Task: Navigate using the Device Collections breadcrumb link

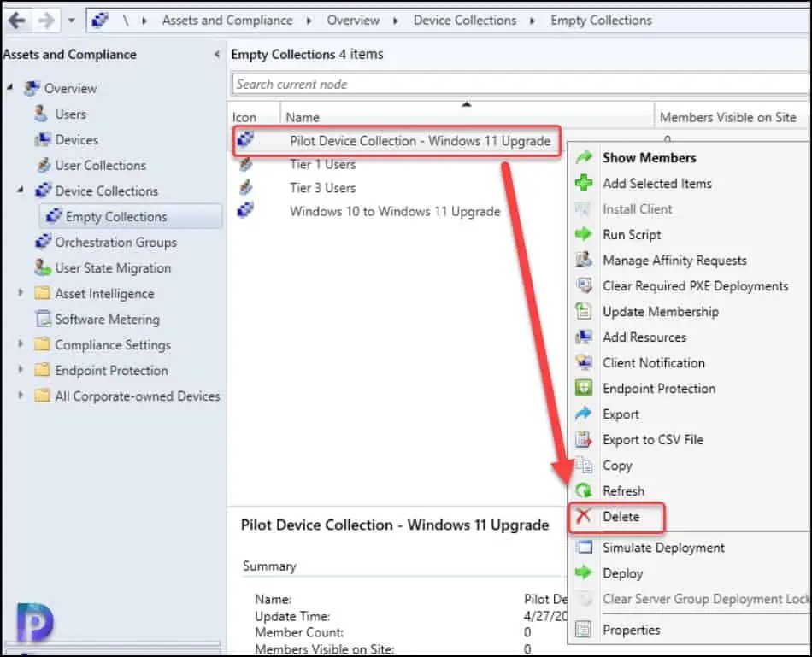Action: pyautogui.click(x=465, y=20)
